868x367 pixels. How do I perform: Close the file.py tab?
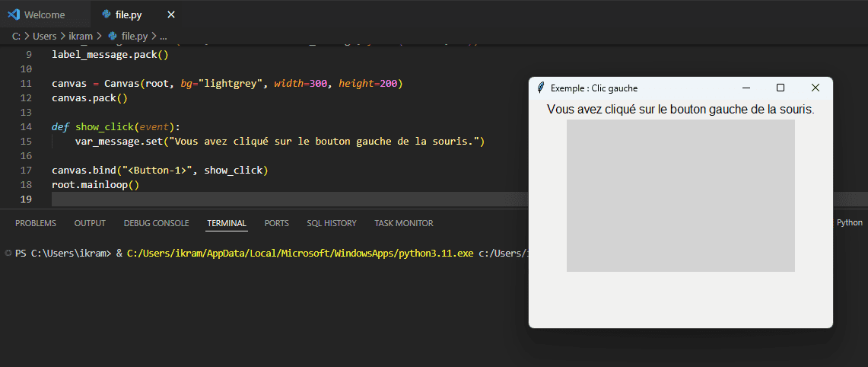pyautogui.click(x=171, y=15)
